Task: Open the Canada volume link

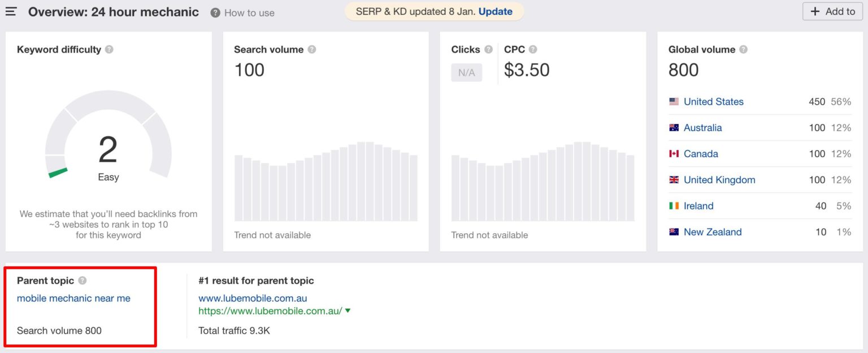Action: pyautogui.click(x=701, y=154)
